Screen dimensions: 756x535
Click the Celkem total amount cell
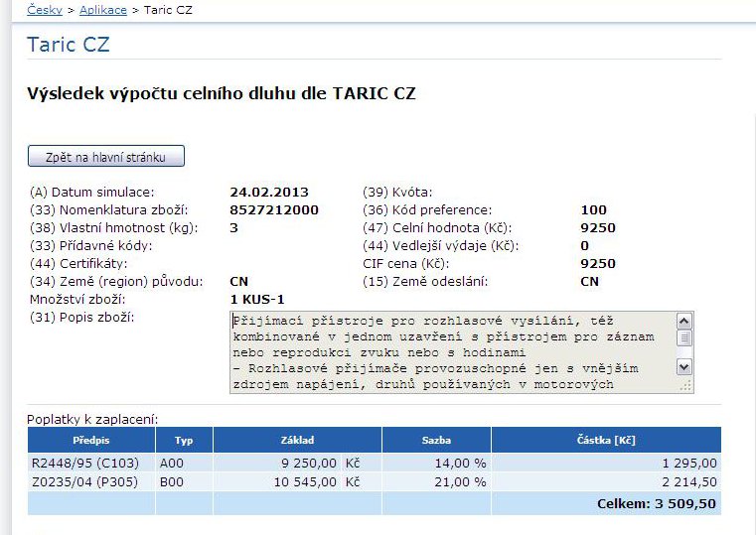click(656, 504)
